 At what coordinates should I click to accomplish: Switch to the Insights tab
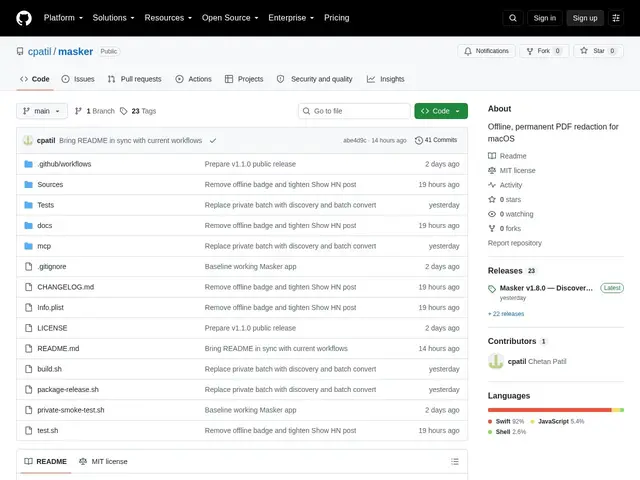[386, 79]
